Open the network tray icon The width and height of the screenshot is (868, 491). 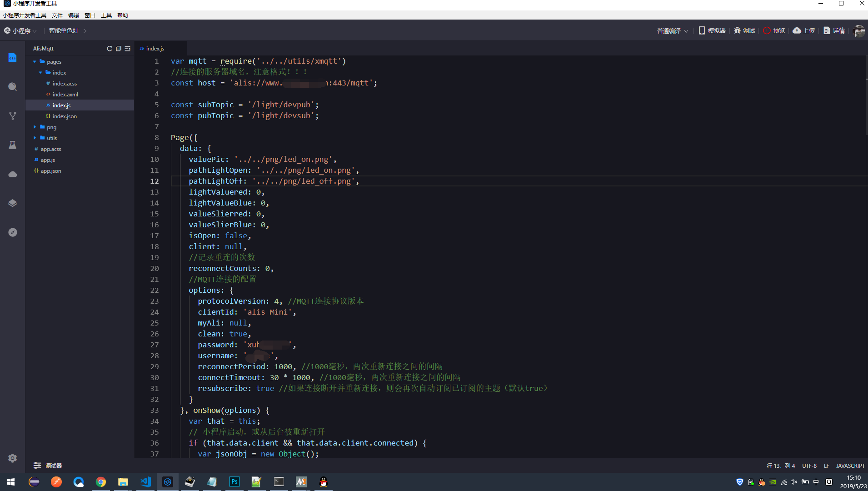tap(783, 482)
